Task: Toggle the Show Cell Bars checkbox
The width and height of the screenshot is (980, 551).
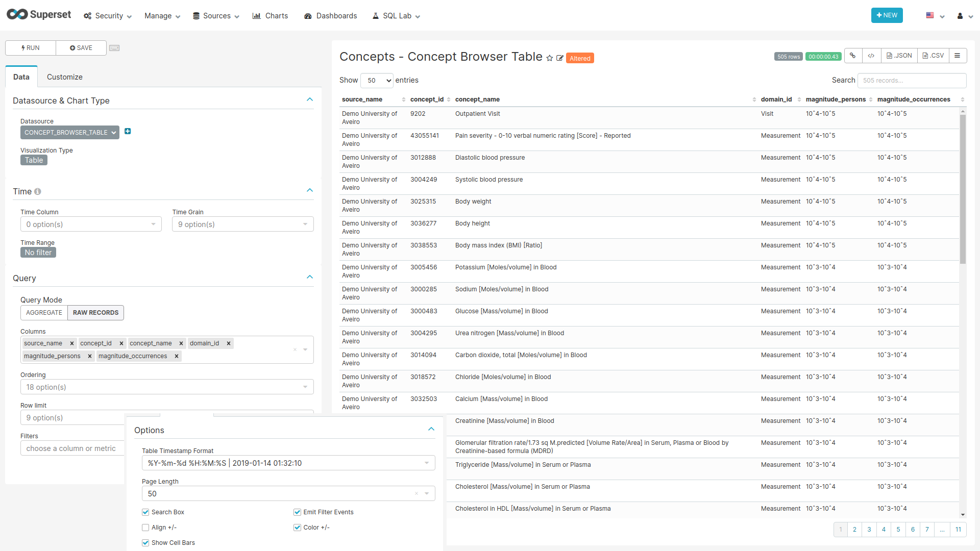Action: click(145, 543)
